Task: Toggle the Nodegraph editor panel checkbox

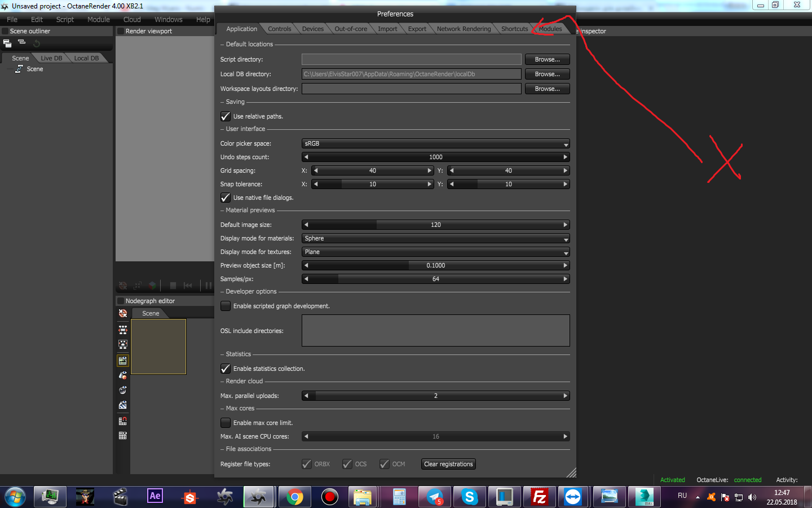Action: (x=121, y=301)
